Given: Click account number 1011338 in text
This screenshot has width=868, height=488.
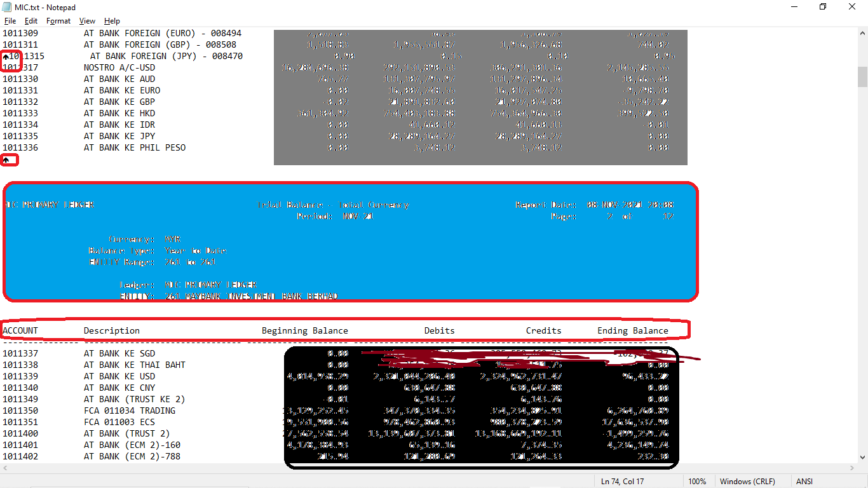Looking at the screenshot, I should click(20, 365).
